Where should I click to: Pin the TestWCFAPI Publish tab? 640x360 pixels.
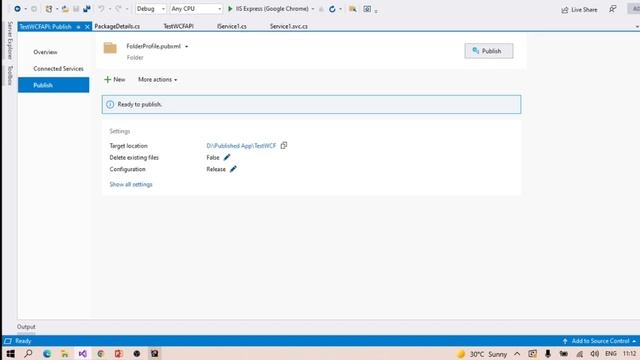point(78,27)
